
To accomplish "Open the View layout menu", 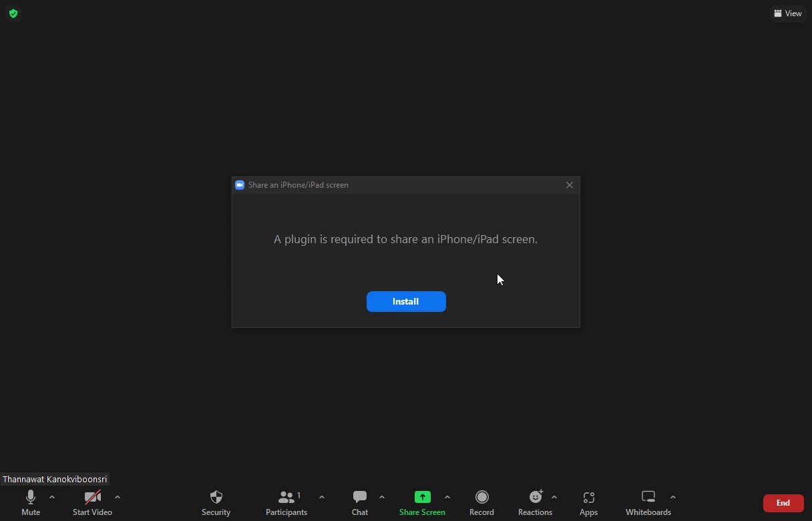I will tap(789, 13).
